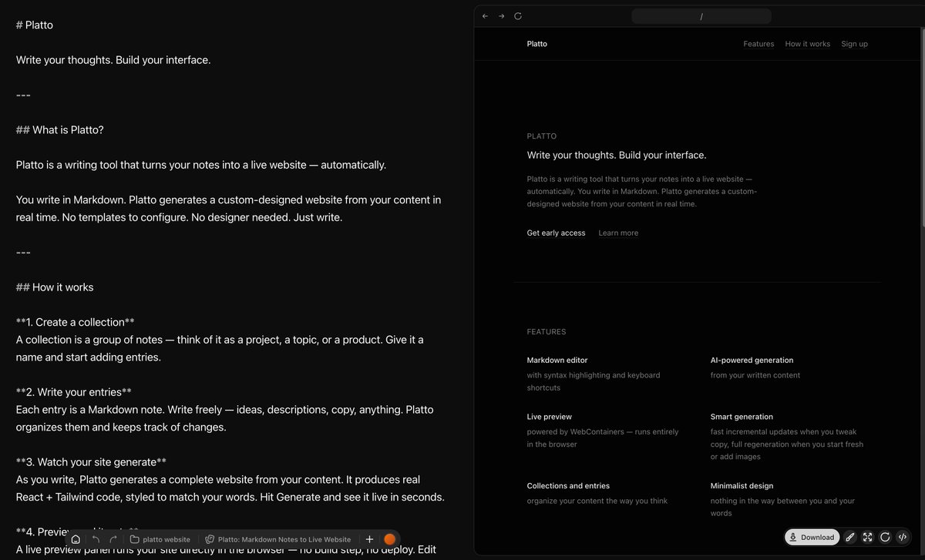Click the Collections and entries feature title
This screenshot has height=560, width=925.
click(568, 486)
